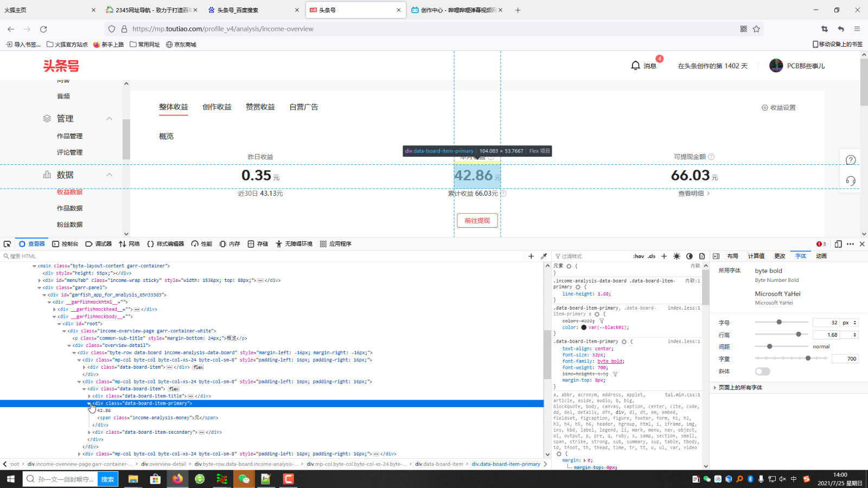Toggle dark color scheme simulation icon

tap(690, 256)
